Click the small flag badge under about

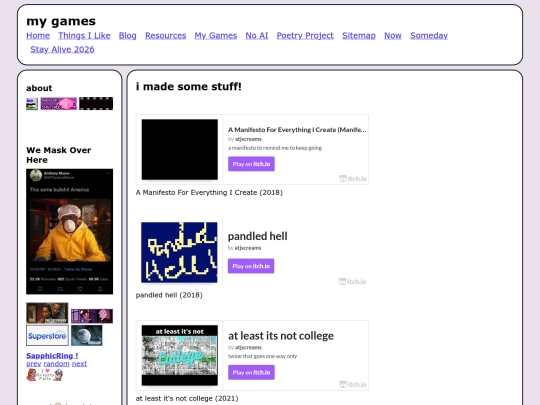pos(32,104)
